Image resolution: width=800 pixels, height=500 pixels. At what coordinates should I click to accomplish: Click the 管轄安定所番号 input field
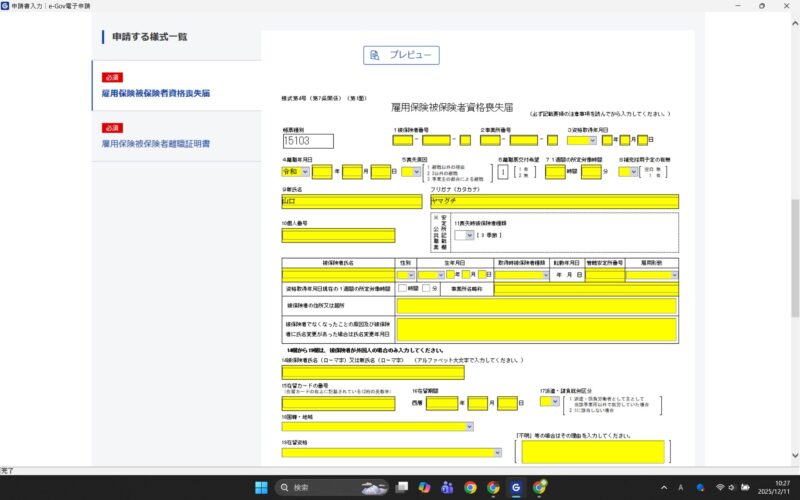(x=605, y=276)
